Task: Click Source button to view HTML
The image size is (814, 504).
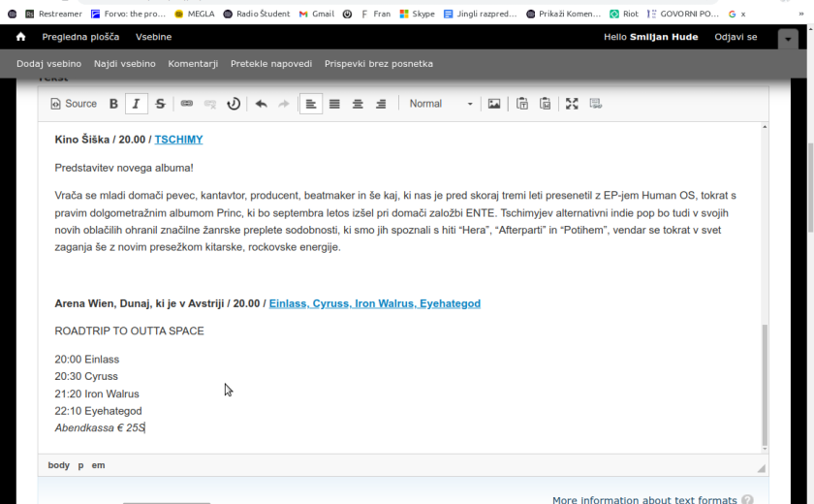Action: pos(74,104)
